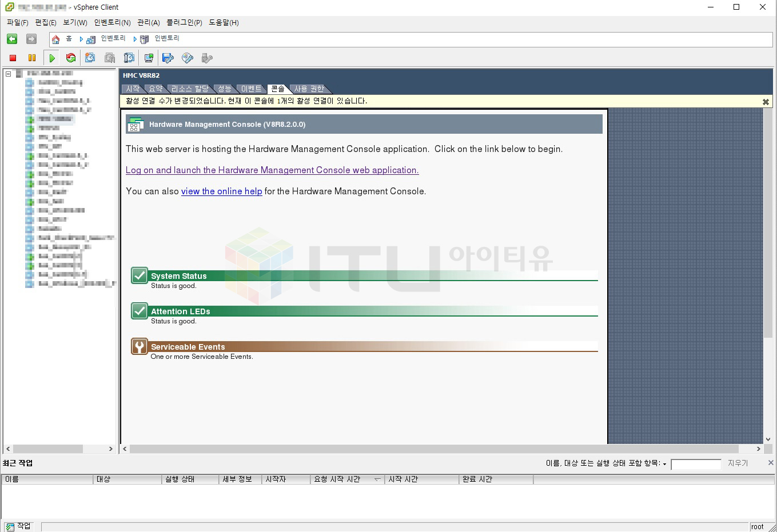The width and height of the screenshot is (777, 532).
Task: Click the red Power Off button
Action: (x=13, y=58)
